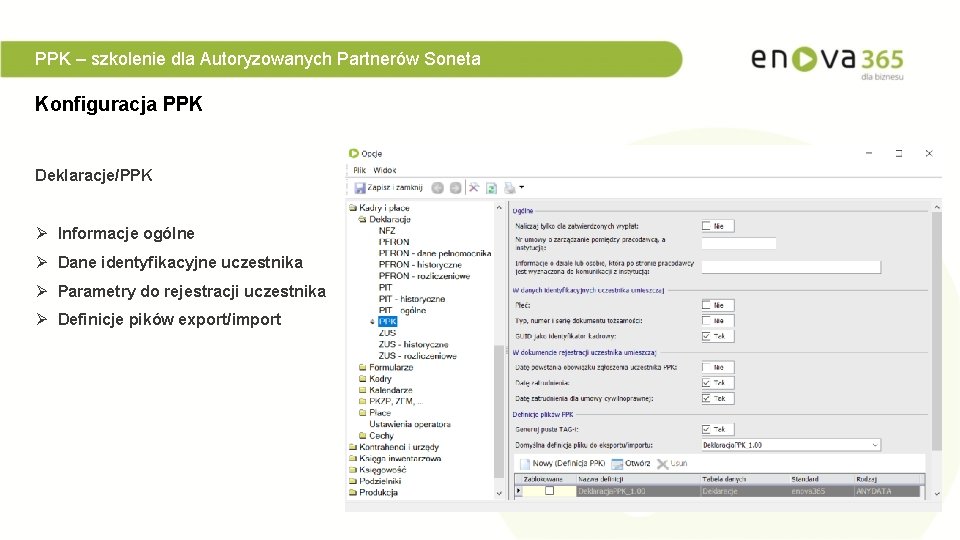Screen dimensions: 960x540
Task: Click the Usuń button
Action: point(672,463)
